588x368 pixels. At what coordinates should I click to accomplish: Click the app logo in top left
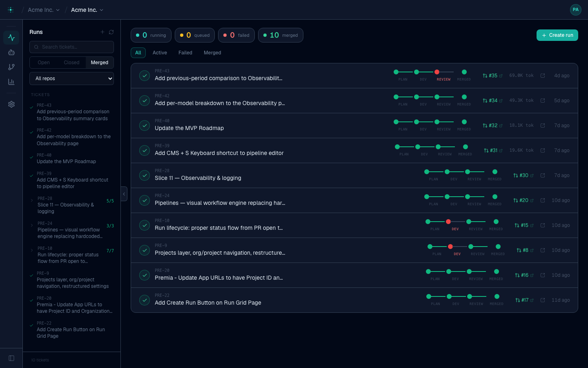tap(11, 10)
